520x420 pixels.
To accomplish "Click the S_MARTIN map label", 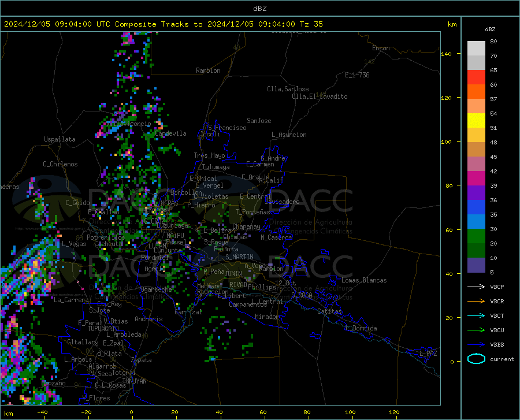I will (239, 257).
